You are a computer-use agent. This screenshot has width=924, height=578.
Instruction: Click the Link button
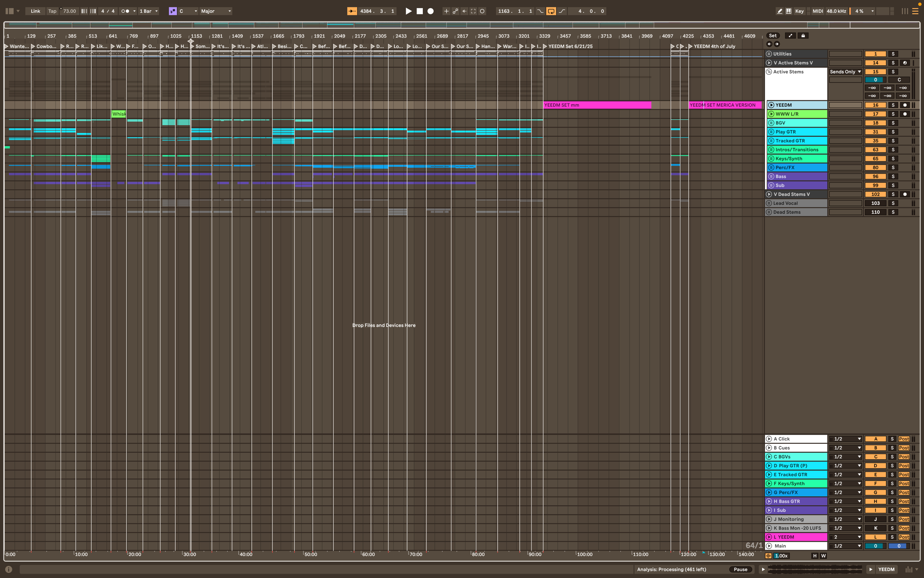(35, 11)
